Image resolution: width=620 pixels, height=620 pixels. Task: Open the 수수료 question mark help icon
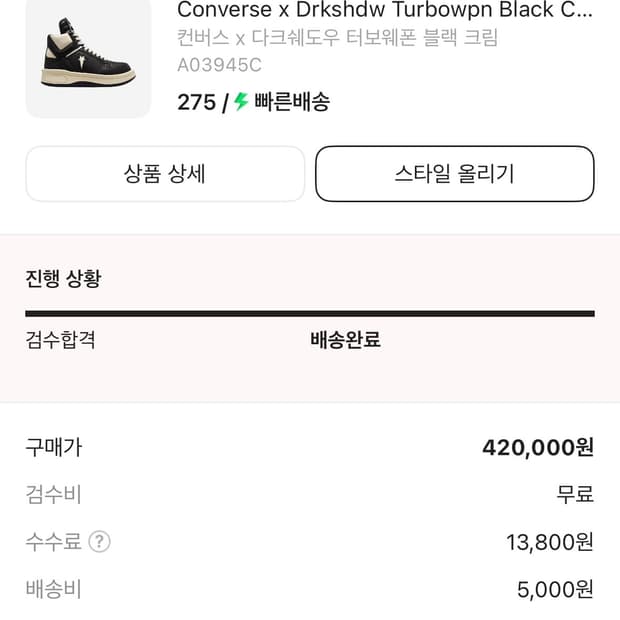pyautogui.click(x=99, y=542)
